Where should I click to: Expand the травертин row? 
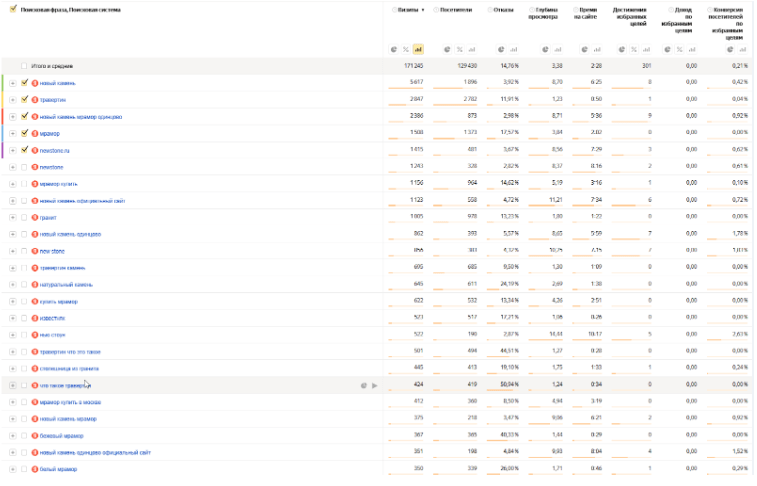[13, 100]
